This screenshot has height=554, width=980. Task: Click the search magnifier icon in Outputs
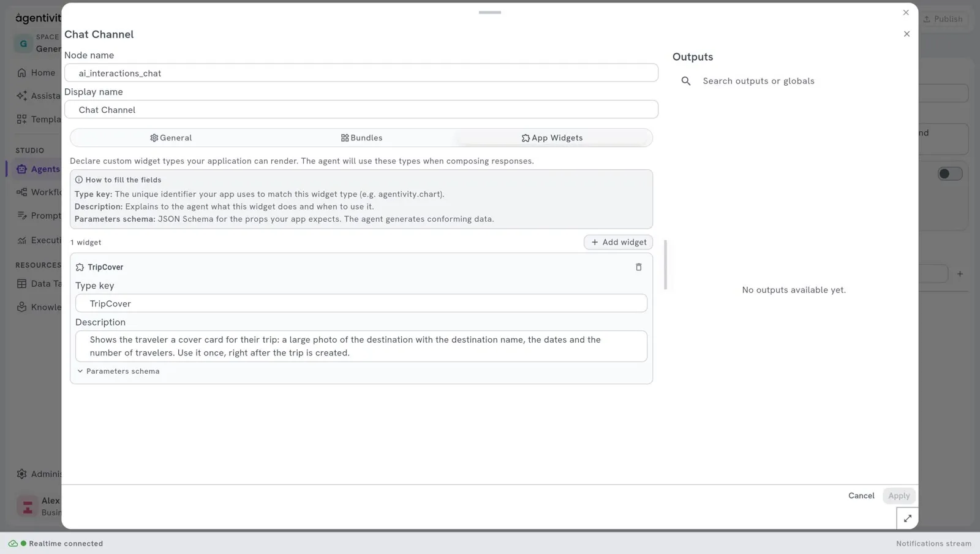pyautogui.click(x=686, y=81)
